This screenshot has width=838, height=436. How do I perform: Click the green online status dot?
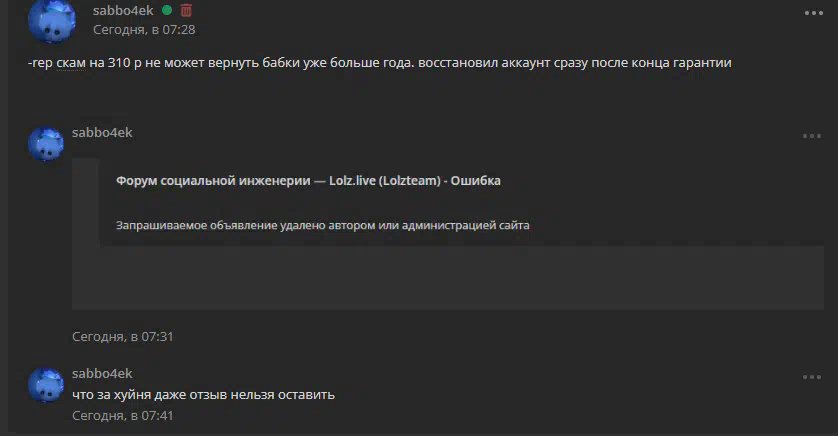pos(167,10)
